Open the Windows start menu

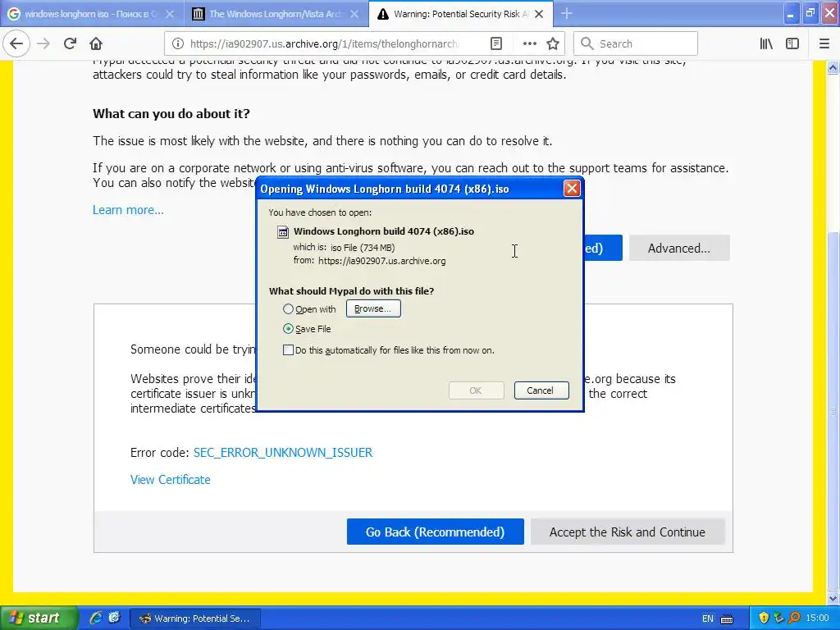point(39,619)
